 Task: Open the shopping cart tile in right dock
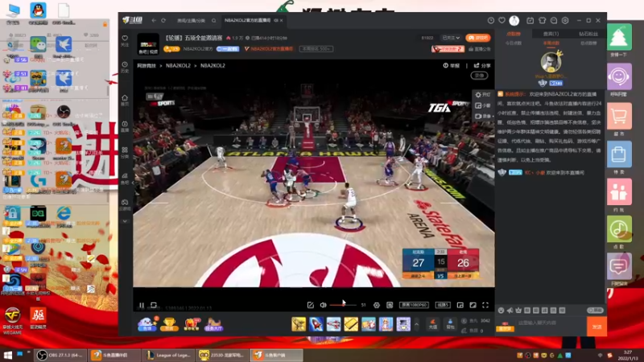(x=619, y=116)
